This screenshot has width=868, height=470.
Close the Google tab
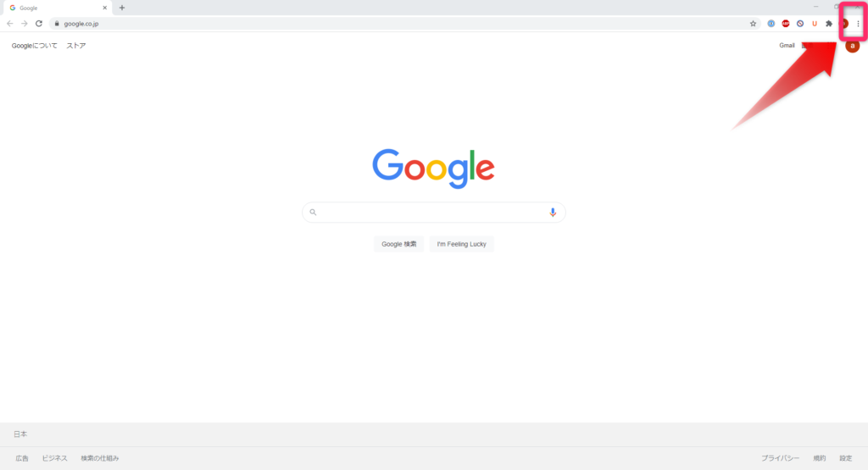(104, 8)
